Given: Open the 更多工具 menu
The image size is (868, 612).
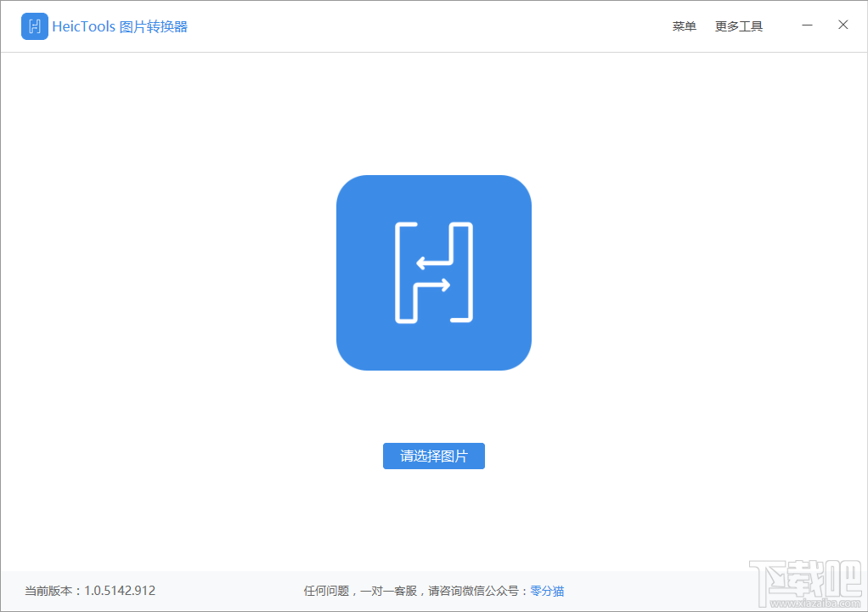Looking at the screenshot, I should click(738, 25).
